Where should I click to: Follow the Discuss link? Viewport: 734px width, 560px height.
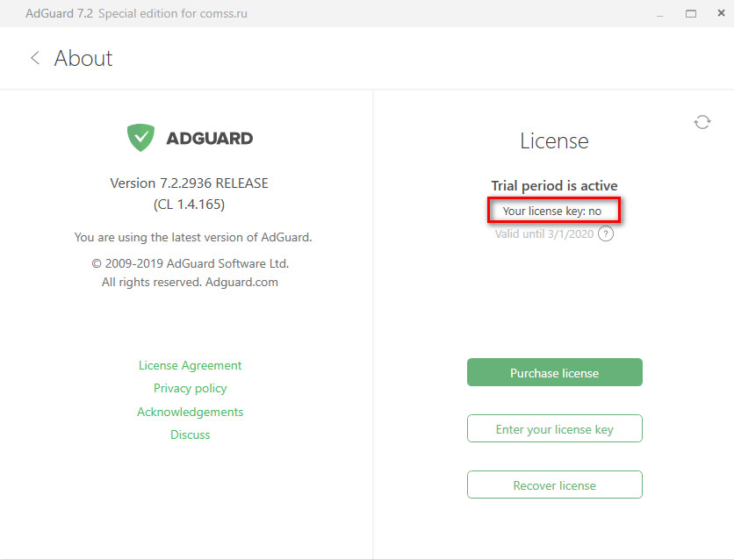click(x=190, y=434)
